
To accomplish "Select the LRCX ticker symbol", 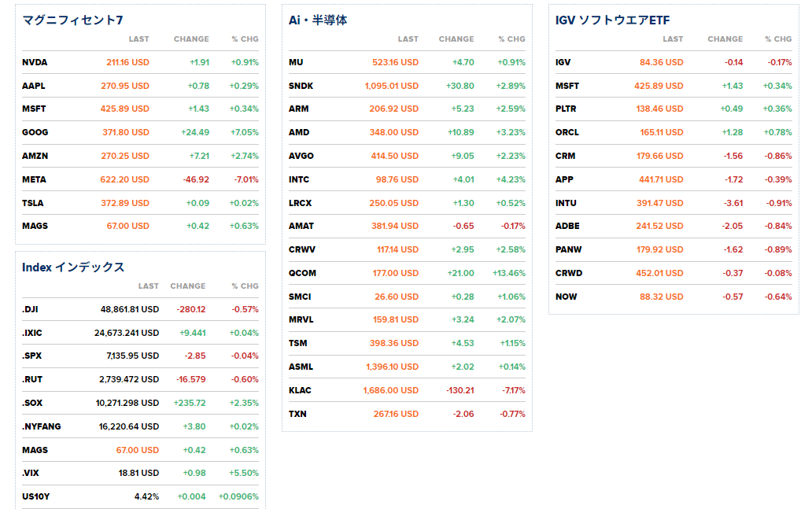I will point(301,203).
